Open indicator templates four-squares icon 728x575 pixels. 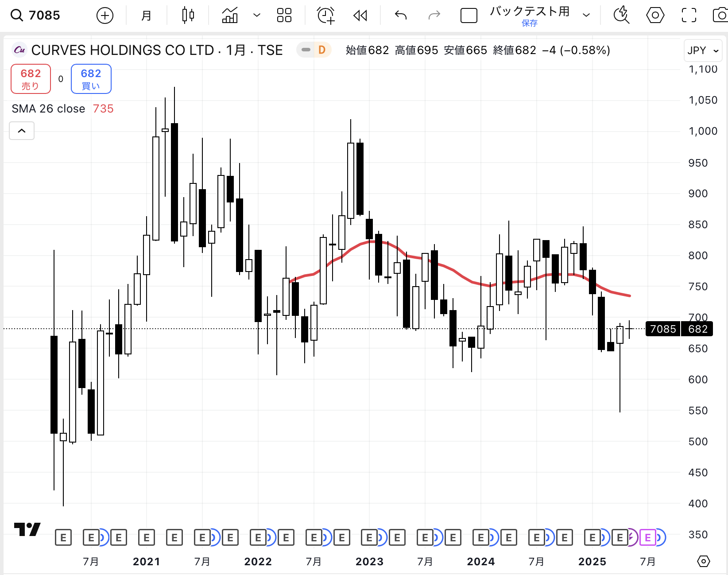[x=284, y=16]
